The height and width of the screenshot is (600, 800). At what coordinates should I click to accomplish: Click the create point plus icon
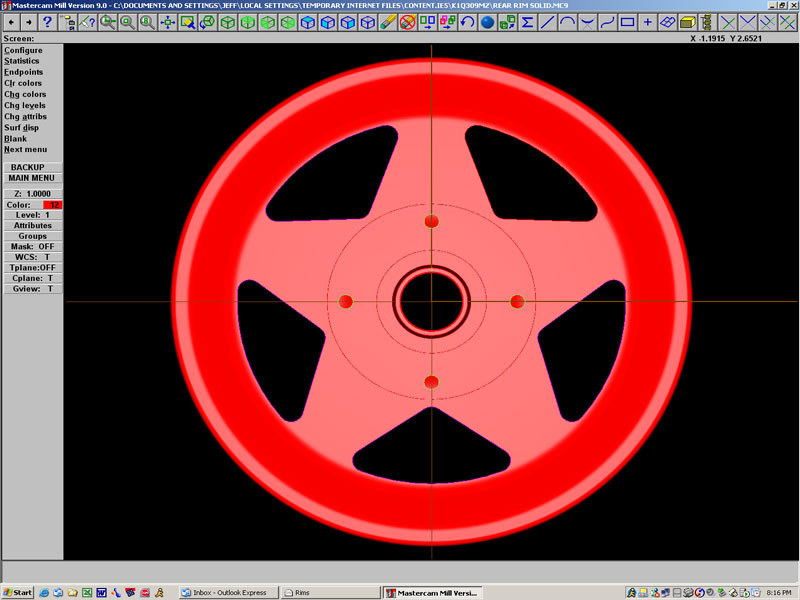[x=647, y=22]
